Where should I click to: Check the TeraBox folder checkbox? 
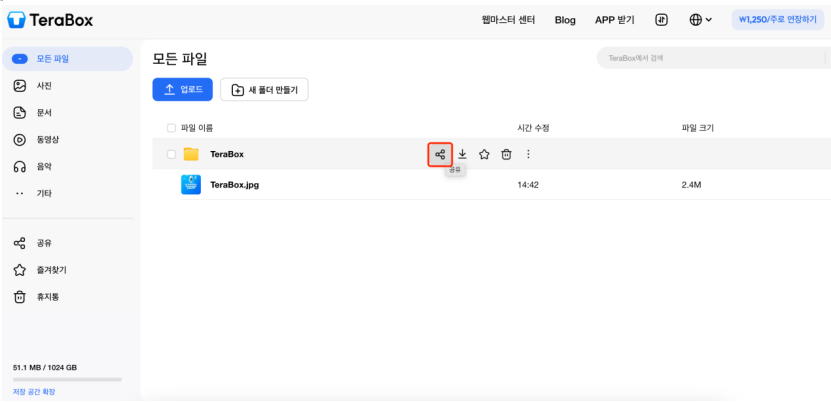(x=171, y=154)
